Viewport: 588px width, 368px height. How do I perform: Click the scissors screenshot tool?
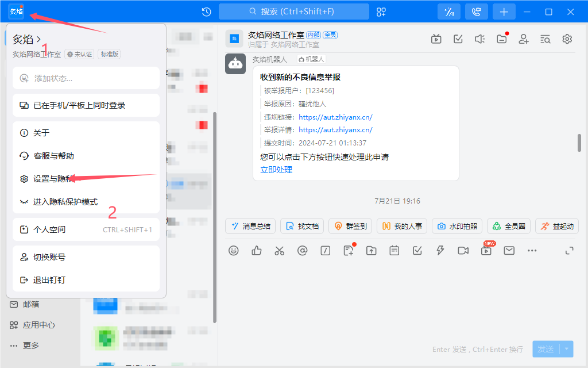(x=280, y=251)
